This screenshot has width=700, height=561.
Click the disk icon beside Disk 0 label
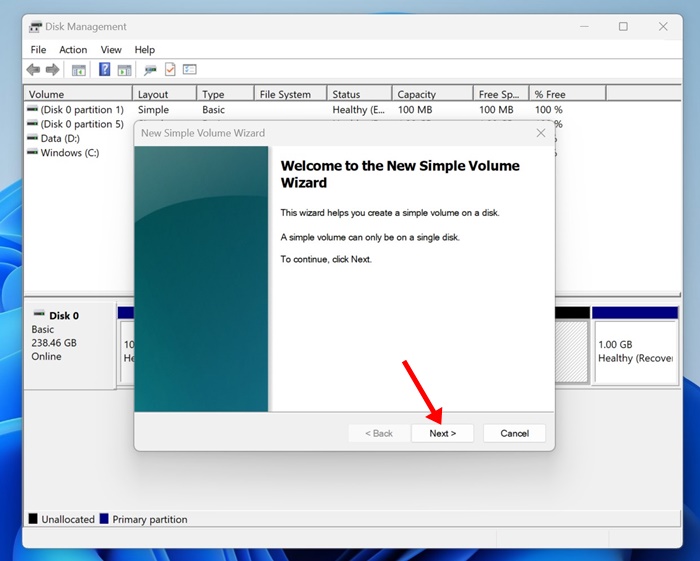pos(39,314)
